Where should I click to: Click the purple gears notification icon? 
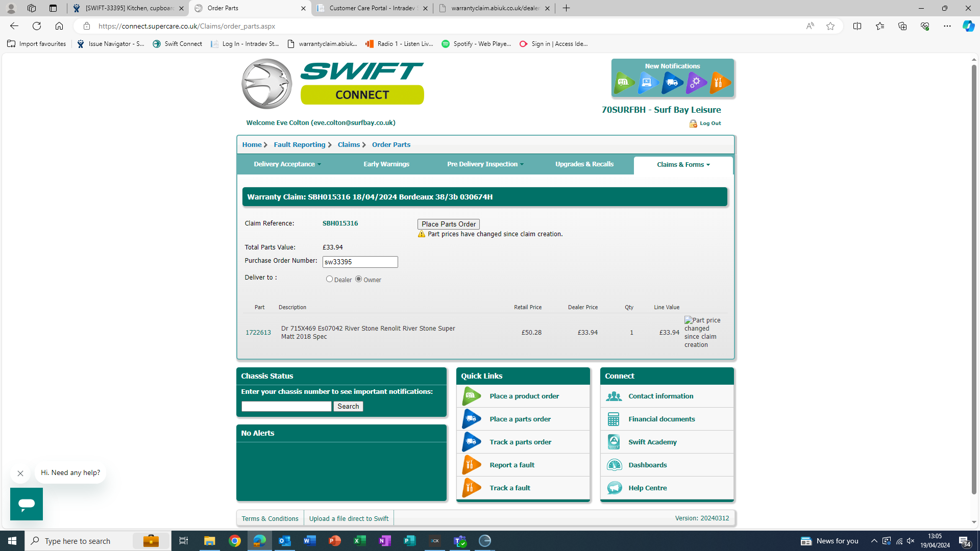tap(696, 83)
